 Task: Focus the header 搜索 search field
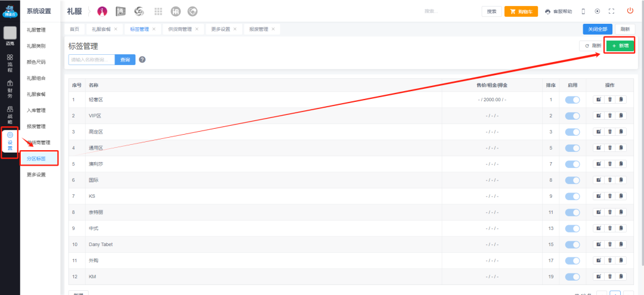click(451, 11)
